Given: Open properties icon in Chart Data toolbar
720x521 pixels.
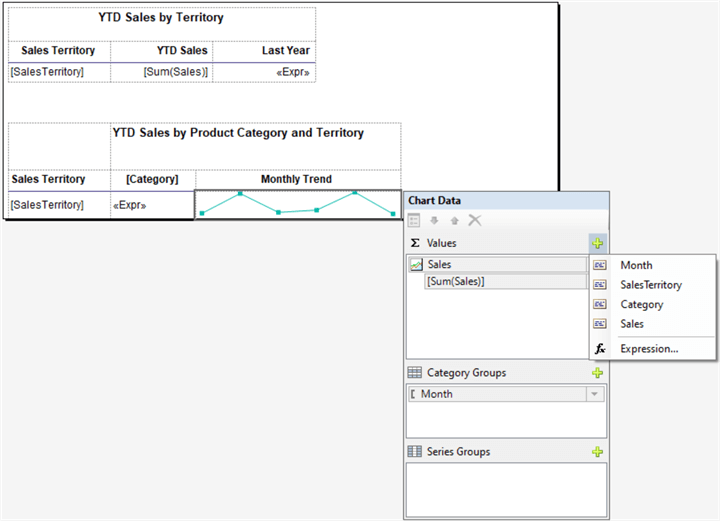Looking at the screenshot, I should (x=415, y=220).
